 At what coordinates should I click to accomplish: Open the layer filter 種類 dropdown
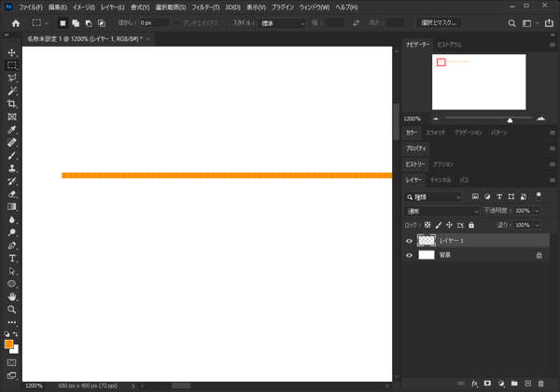(x=433, y=197)
